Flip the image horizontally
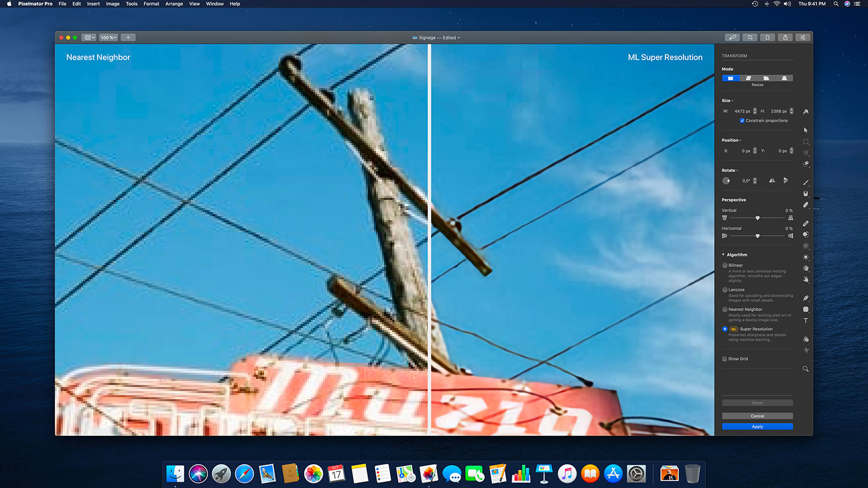 [x=772, y=180]
